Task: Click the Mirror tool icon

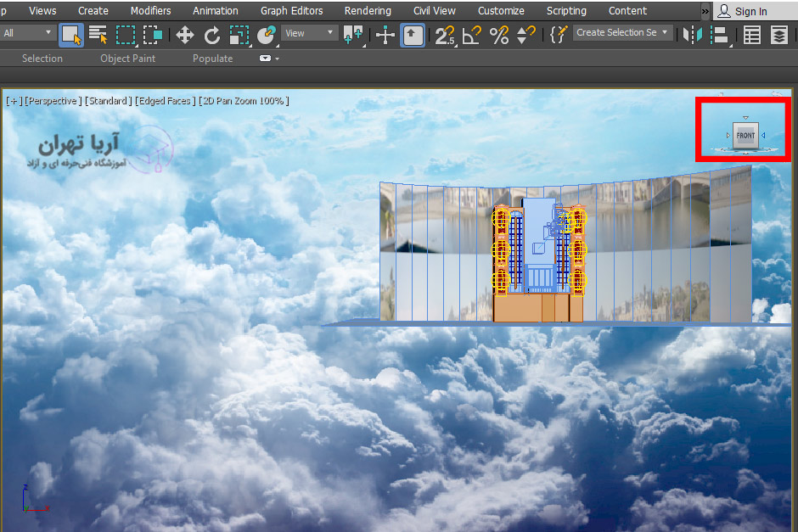Action: coord(694,35)
